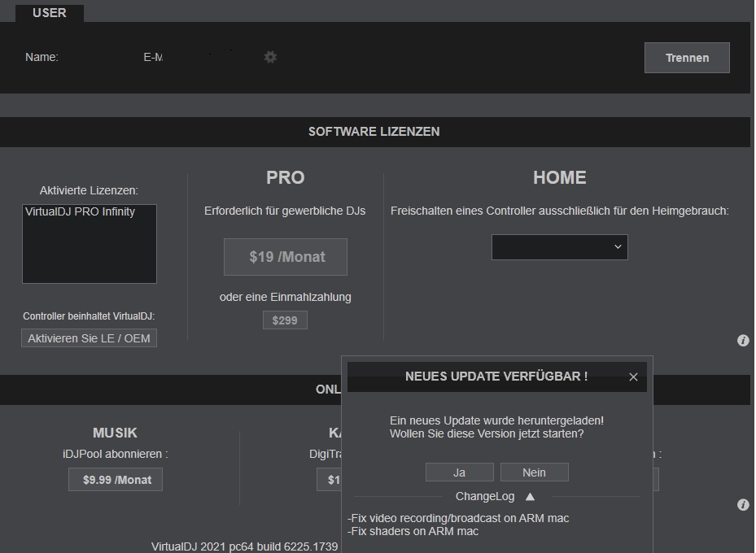Click the 'Aktivierte Lizenzen:' label

click(x=89, y=190)
